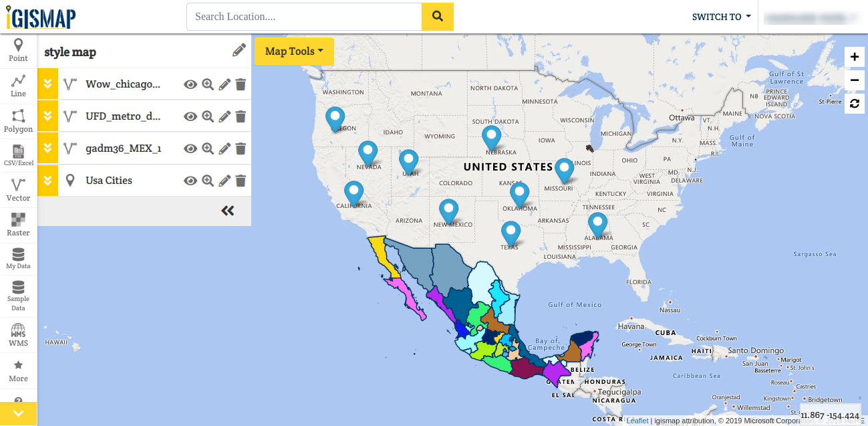Select the Point tool in sidebar

click(x=18, y=50)
